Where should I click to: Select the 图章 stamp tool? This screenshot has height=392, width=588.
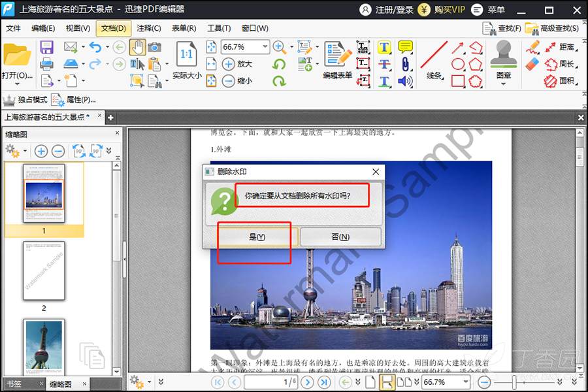pyautogui.click(x=503, y=55)
